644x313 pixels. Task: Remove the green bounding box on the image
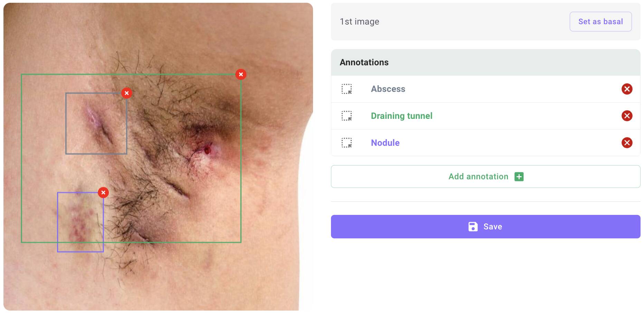[241, 74]
